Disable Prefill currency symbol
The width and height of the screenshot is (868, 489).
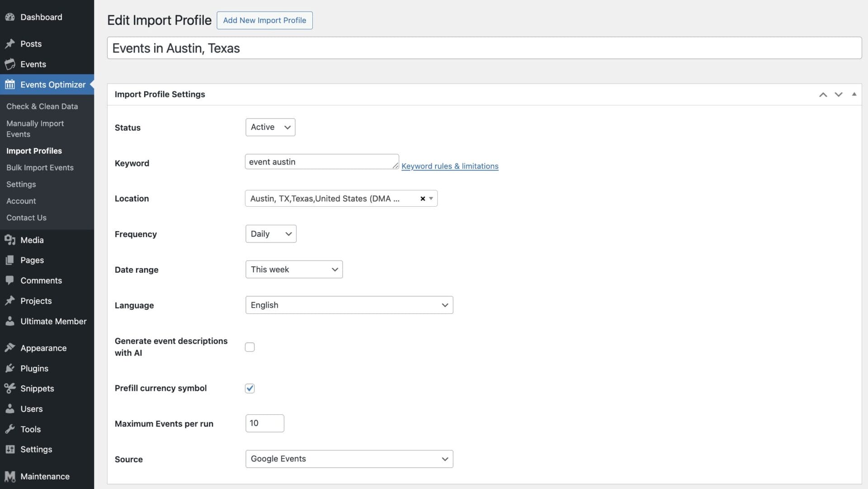250,388
